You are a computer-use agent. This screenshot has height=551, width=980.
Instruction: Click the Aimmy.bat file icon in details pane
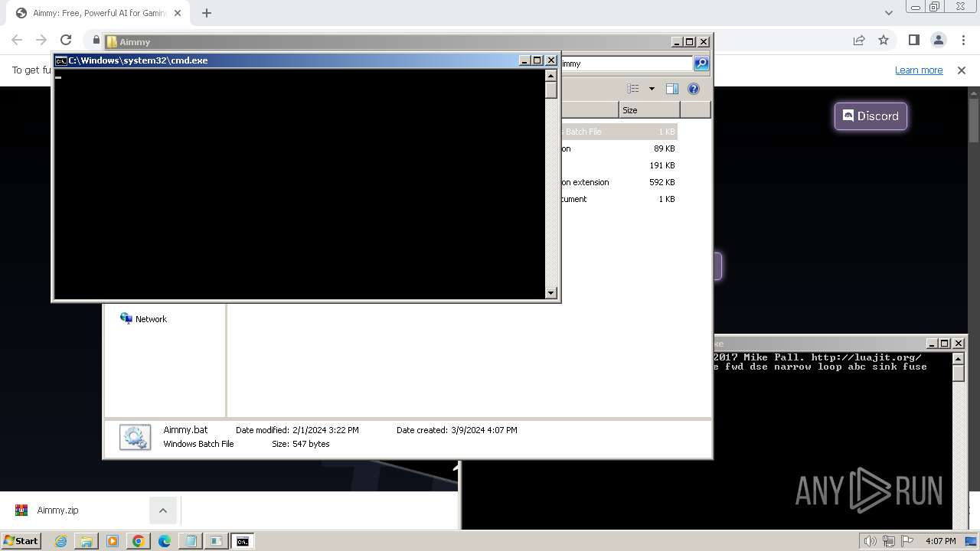pyautogui.click(x=136, y=437)
